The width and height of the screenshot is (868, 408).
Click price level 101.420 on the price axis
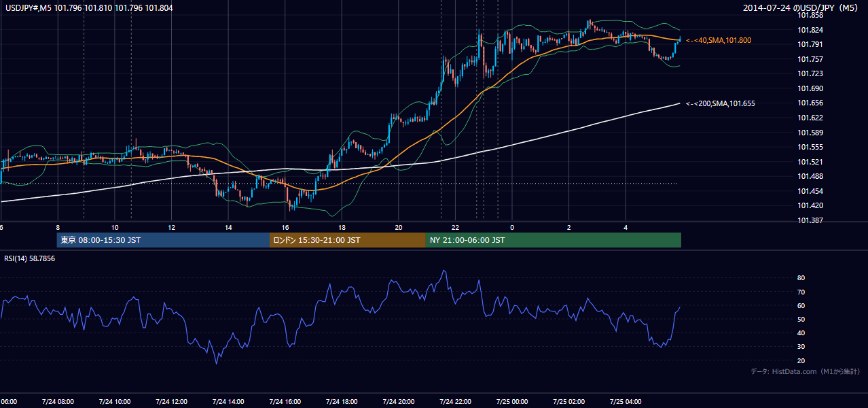pyautogui.click(x=811, y=205)
